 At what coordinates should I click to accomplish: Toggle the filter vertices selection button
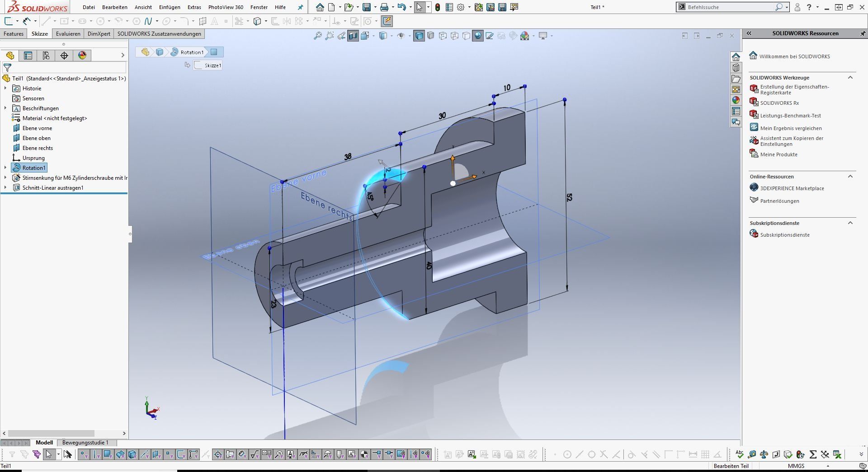tap(84, 454)
